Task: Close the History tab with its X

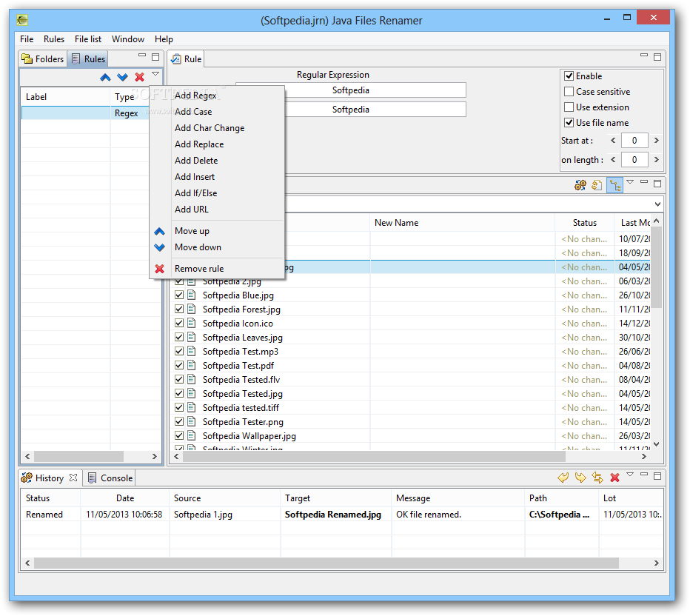Action: 73,478
